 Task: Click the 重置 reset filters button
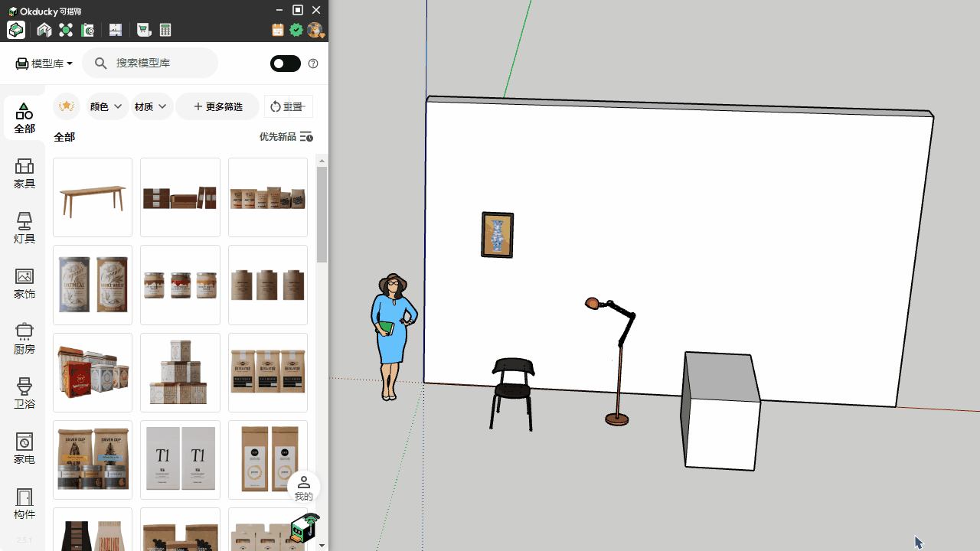[288, 106]
